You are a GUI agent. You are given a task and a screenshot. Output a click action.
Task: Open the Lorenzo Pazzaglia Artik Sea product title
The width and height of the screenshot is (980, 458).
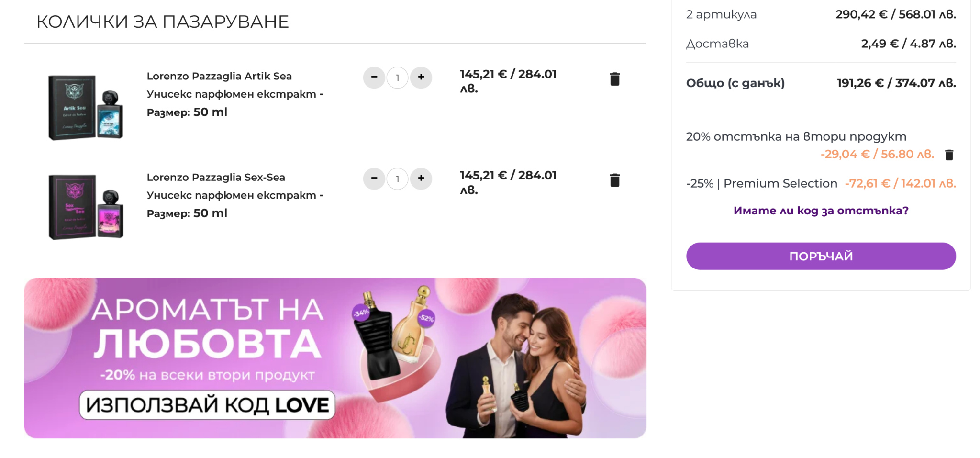(x=219, y=76)
